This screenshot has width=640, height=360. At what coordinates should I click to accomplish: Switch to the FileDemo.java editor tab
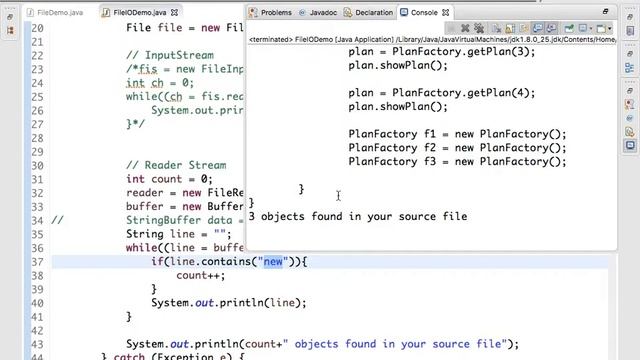click(x=56, y=13)
